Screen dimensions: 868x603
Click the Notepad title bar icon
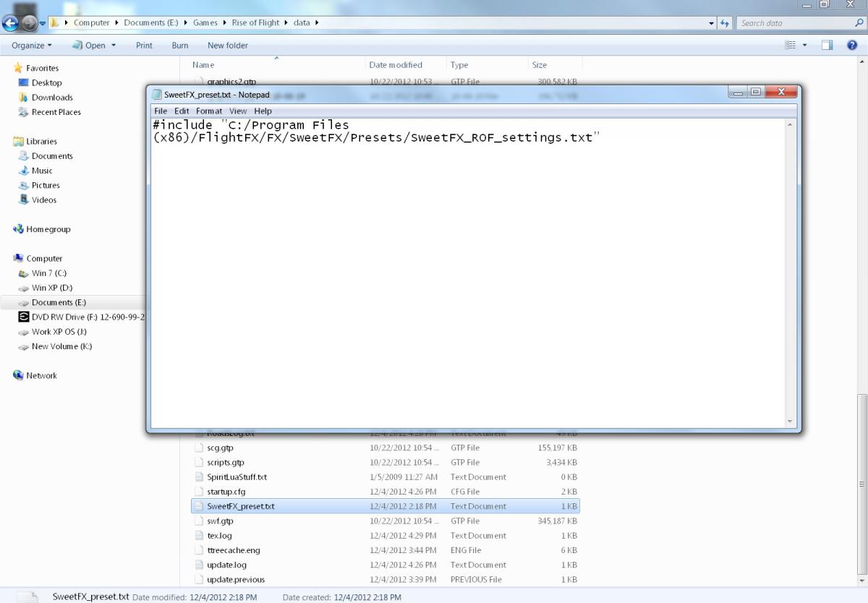[x=157, y=95]
